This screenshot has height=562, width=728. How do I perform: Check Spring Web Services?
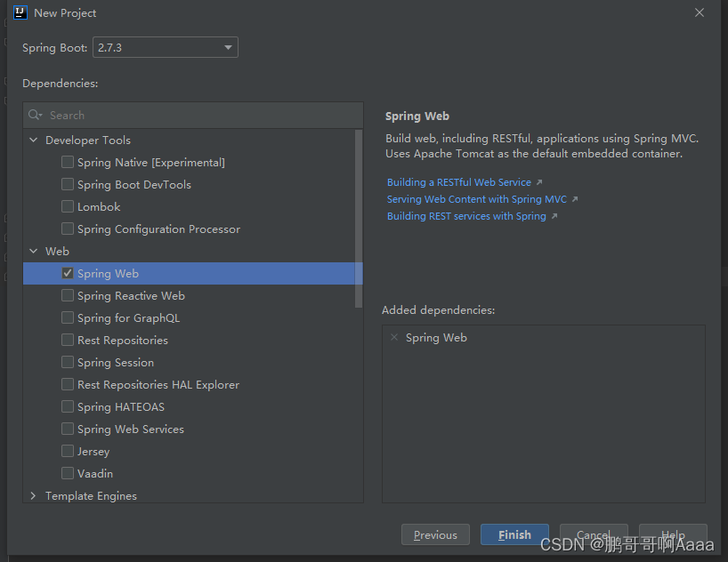pyautogui.click(x=68, y=430)
